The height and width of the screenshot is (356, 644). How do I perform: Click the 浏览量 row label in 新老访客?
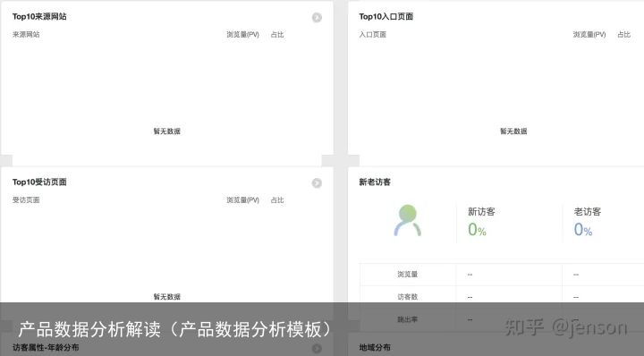[x=408, y=275]
